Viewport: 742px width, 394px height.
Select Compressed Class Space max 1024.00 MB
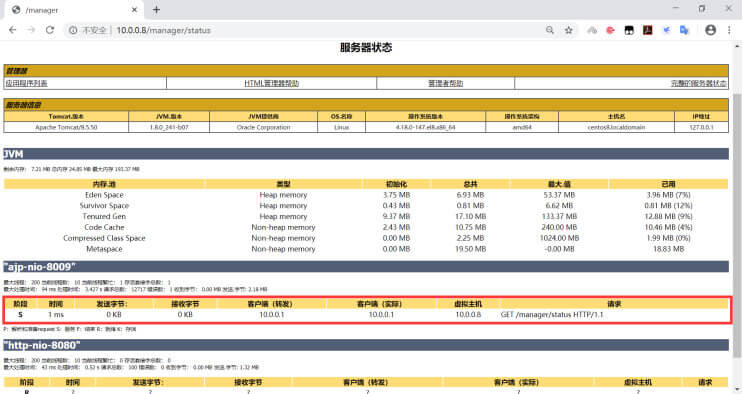pyautogui.click(x=559, y=238)
